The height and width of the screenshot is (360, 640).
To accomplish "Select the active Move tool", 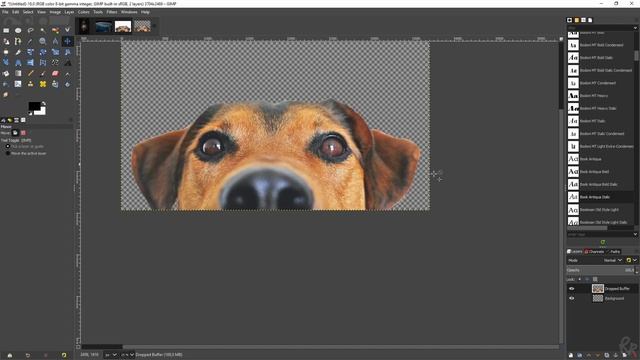I will [67, 41].
